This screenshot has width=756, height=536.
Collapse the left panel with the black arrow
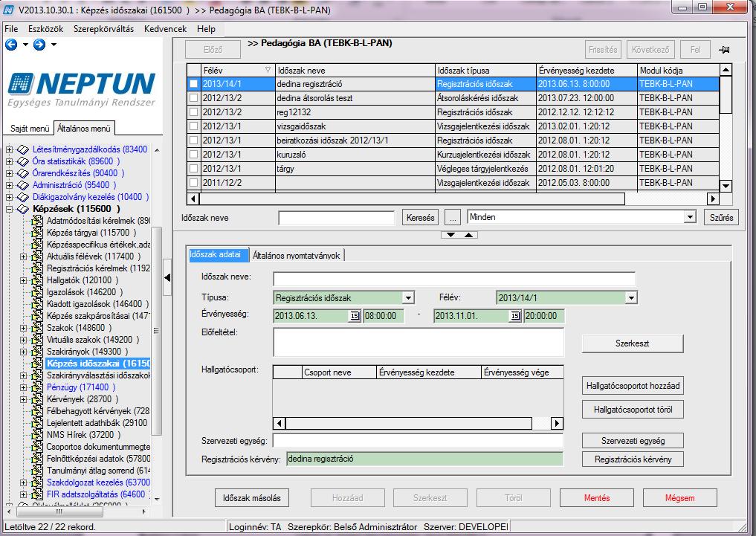tap(167, 277)
